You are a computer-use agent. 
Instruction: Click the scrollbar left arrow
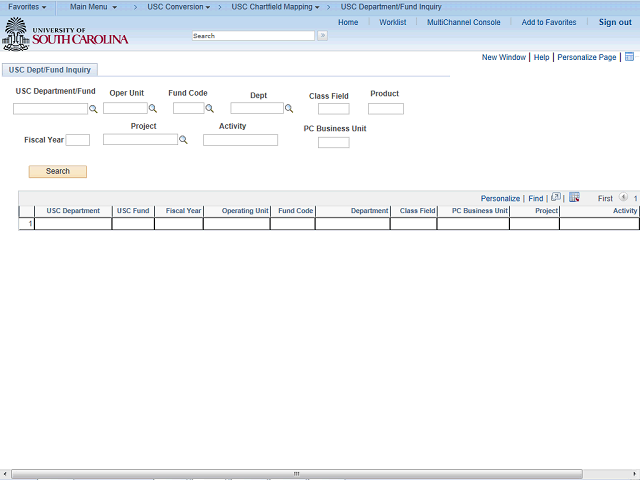click(x=4, y=473)
